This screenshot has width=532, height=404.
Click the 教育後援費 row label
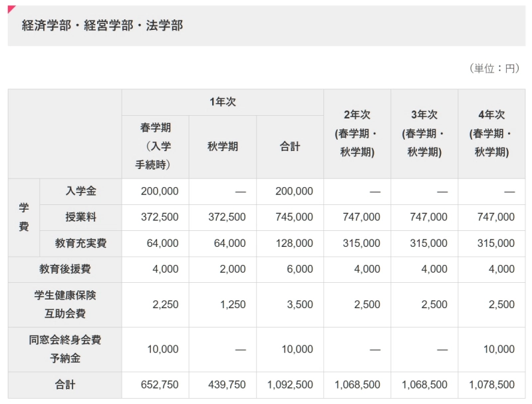pos(65,270)
